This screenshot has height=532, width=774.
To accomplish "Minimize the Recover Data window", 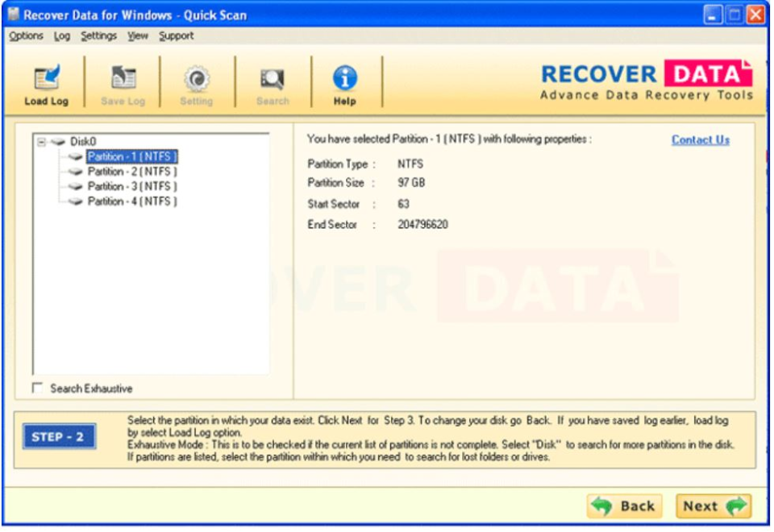I will pyautogui.click(x=712, y=15).
